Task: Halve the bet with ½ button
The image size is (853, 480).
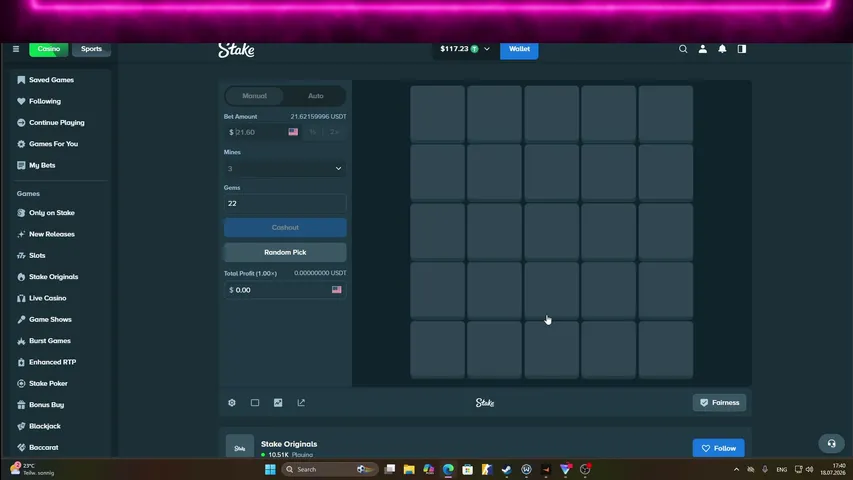Action: point(312,132)
